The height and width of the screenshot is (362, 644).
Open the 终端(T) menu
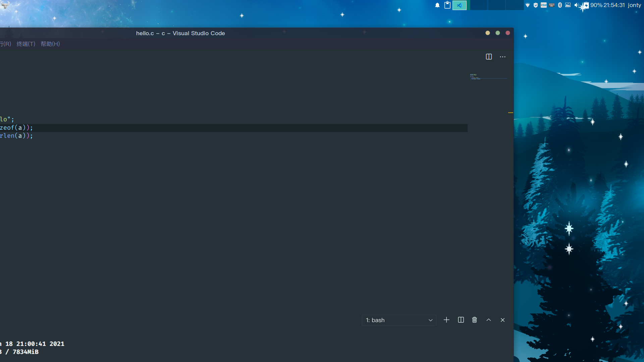[x=26, y=44]
